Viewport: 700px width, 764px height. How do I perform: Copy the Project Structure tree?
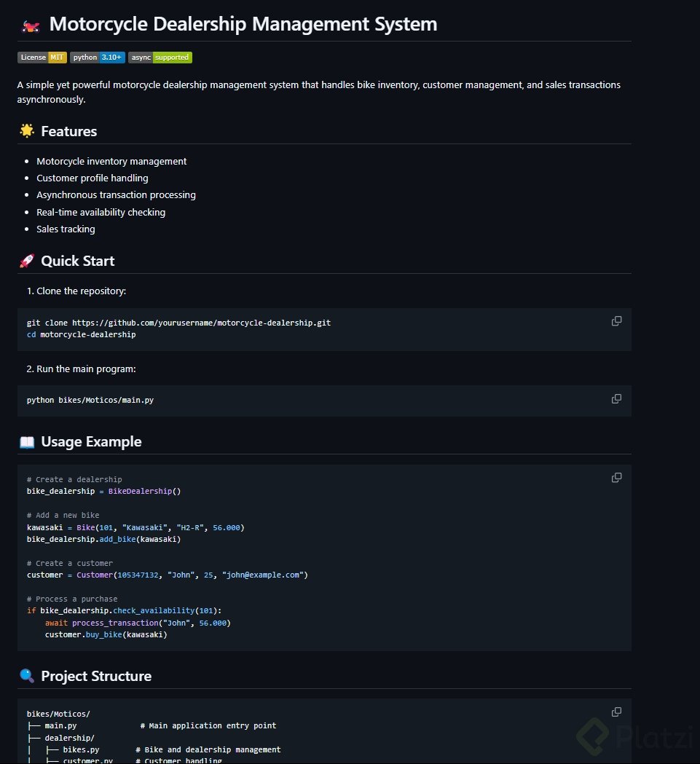coord(616,712)
